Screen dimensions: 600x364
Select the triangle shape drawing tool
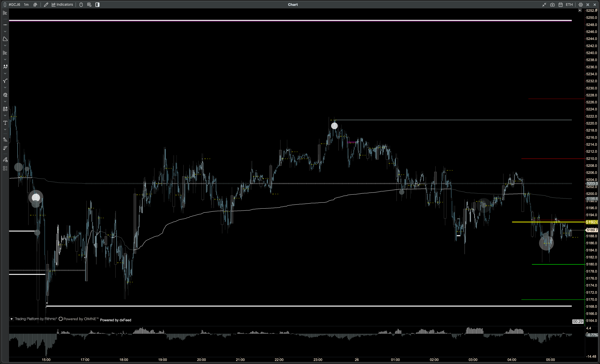5,39
